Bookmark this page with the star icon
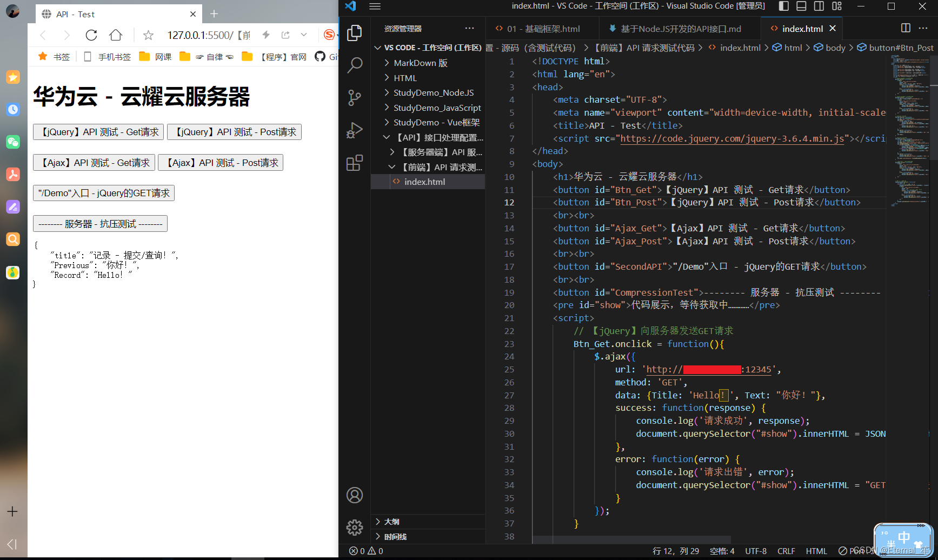938x560 pixels. [148, 35]
